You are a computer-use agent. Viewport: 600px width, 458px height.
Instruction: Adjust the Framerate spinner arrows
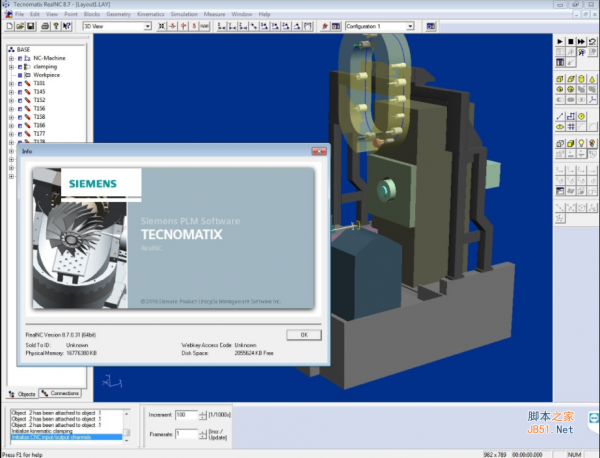click(x=202, y=434)
